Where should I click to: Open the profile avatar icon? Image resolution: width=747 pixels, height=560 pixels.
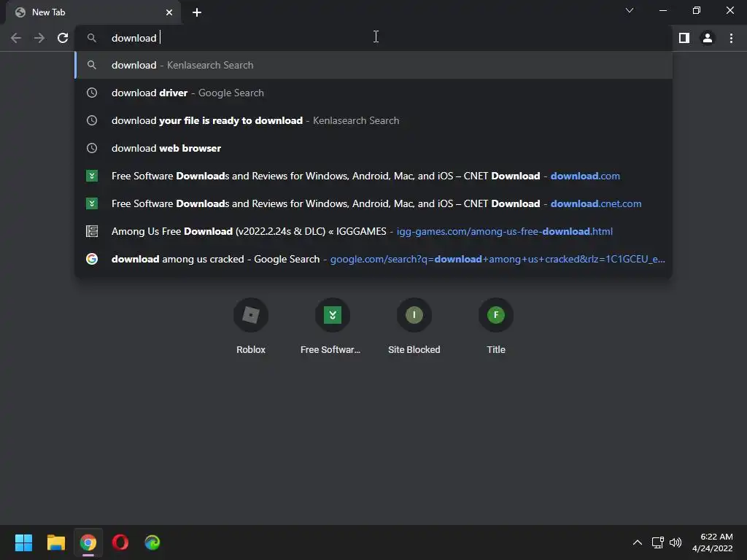coord(708,38)
